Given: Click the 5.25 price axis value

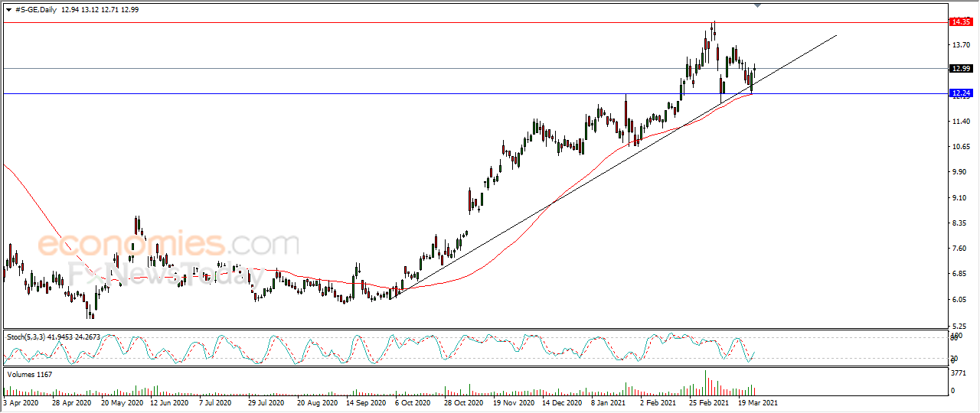Looking at the screenshot, I should pyautogui.click(x=959, y=325).
